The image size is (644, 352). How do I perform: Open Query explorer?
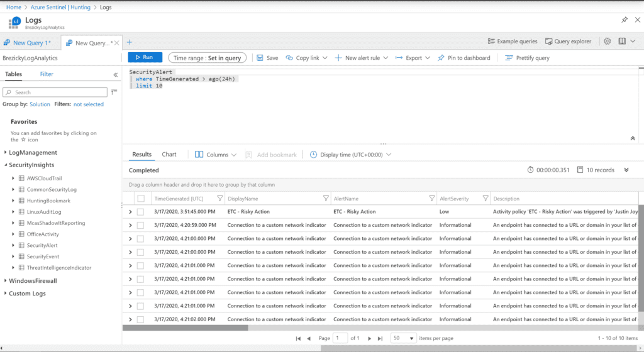(568, 41)
